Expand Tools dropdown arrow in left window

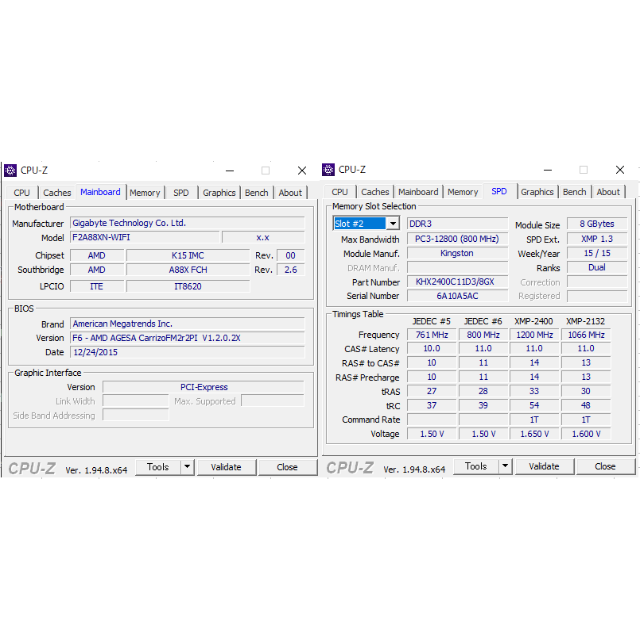tap(187, 467)
